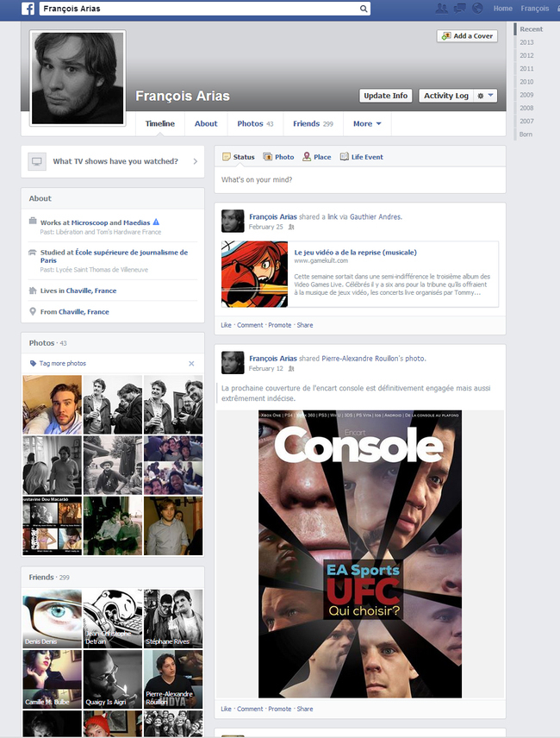Viewport: 560px width, 738px height.
Task: Open friend Camille M. Bulbe thumbnail
Action: 53,679
